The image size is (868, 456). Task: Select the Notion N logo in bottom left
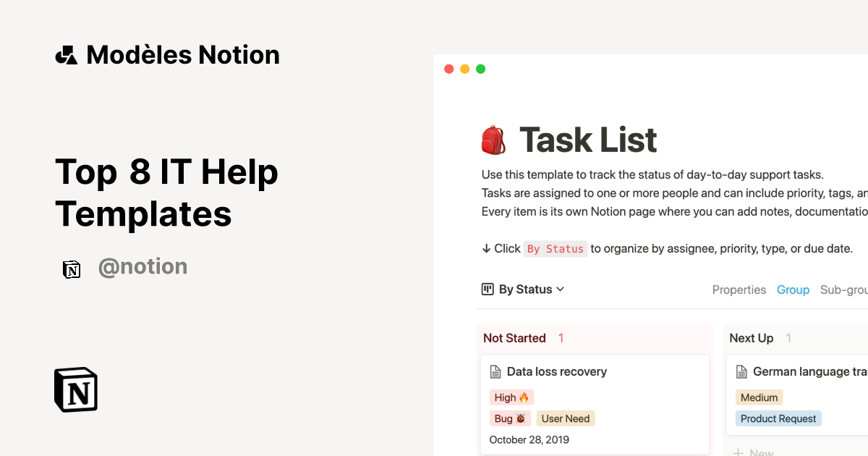pyautogui.click(x=75, y=389)
